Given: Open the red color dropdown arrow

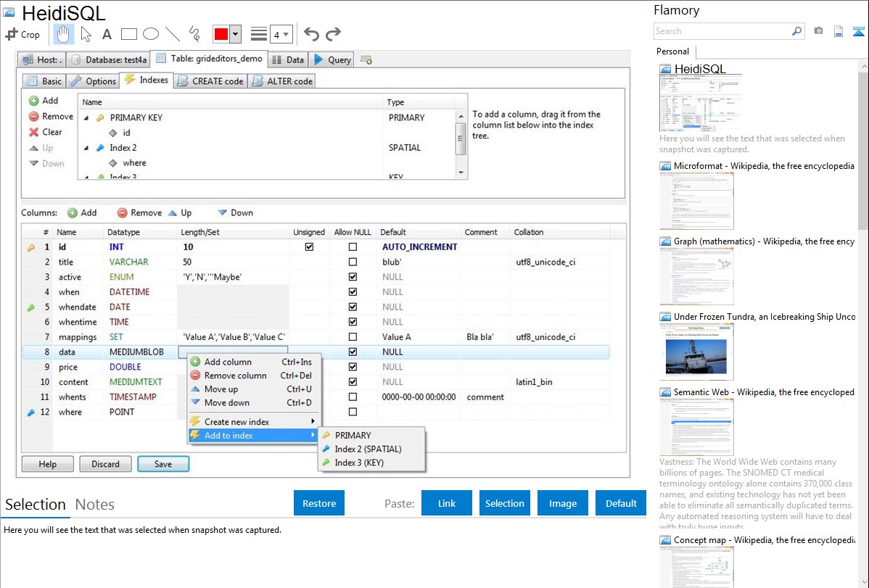Looking at the screenshot, I should point(236,34).
